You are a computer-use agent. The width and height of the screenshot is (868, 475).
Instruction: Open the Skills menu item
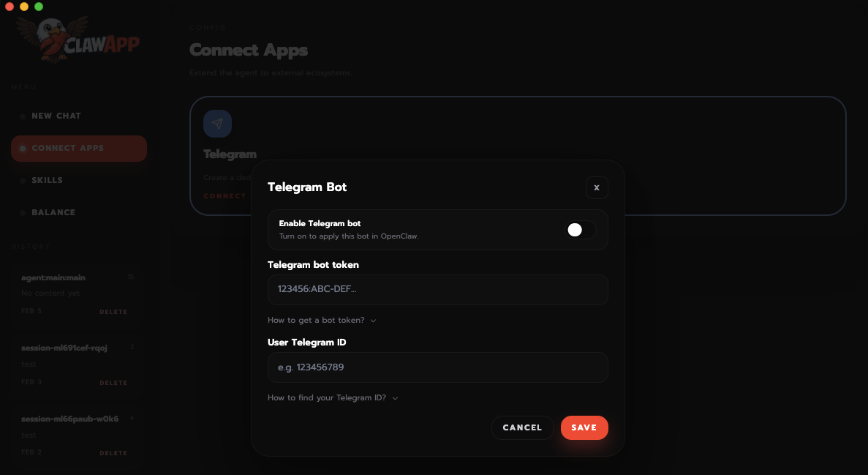(x=47, y=180)
